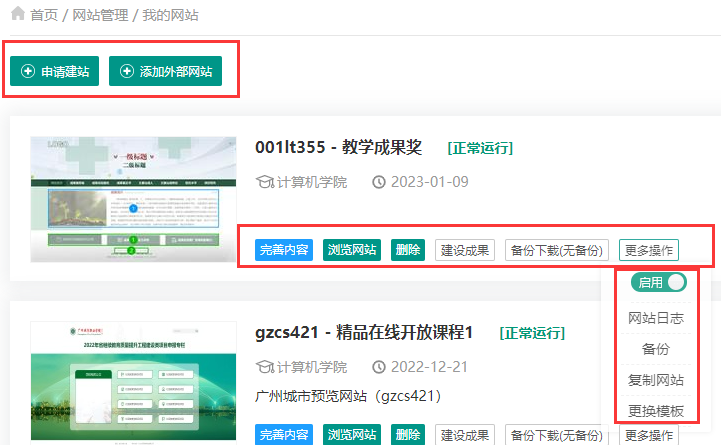Viewport: 721px width, 447px height.
Task: Expand 更多操作 for the gzcs421 site
Action: [649, 435]
